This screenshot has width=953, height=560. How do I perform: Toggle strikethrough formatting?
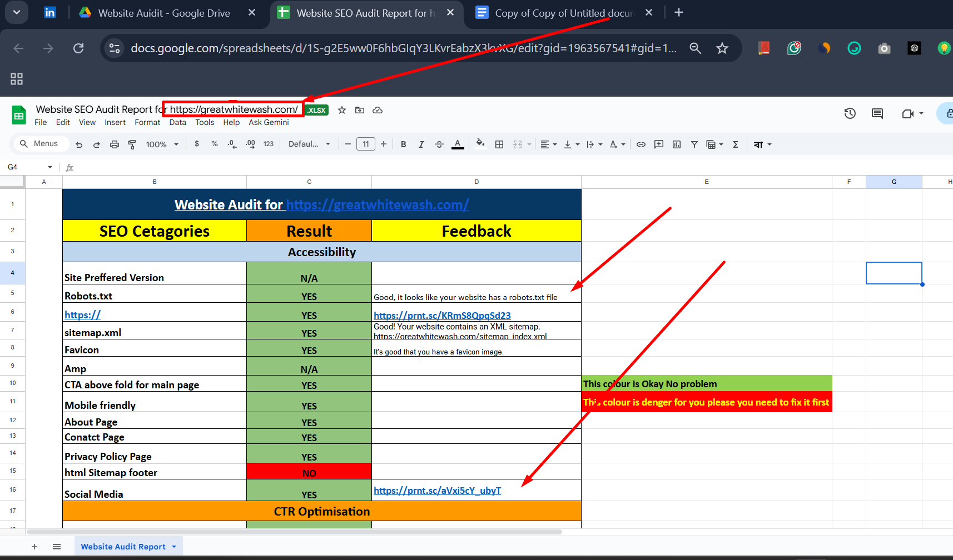pos(439,144)
